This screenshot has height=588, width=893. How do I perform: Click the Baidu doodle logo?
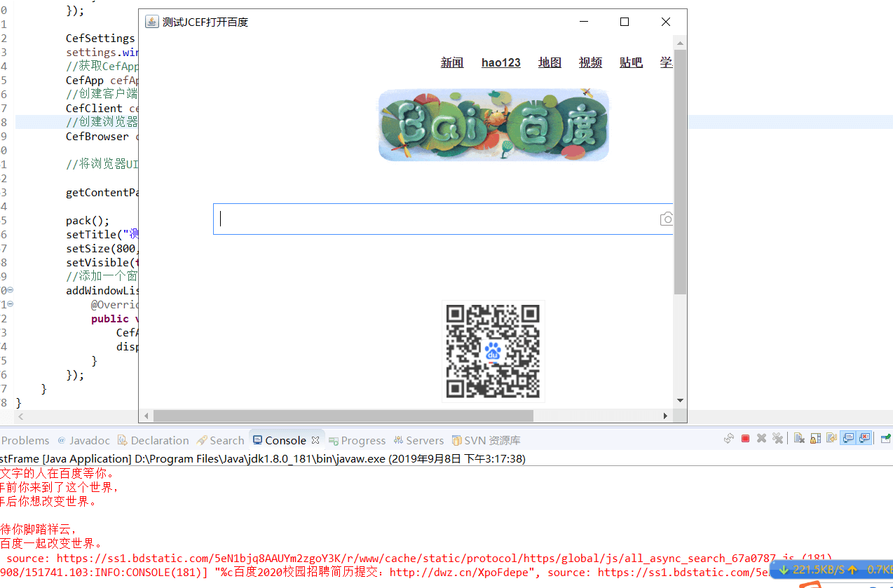[493, 125]
